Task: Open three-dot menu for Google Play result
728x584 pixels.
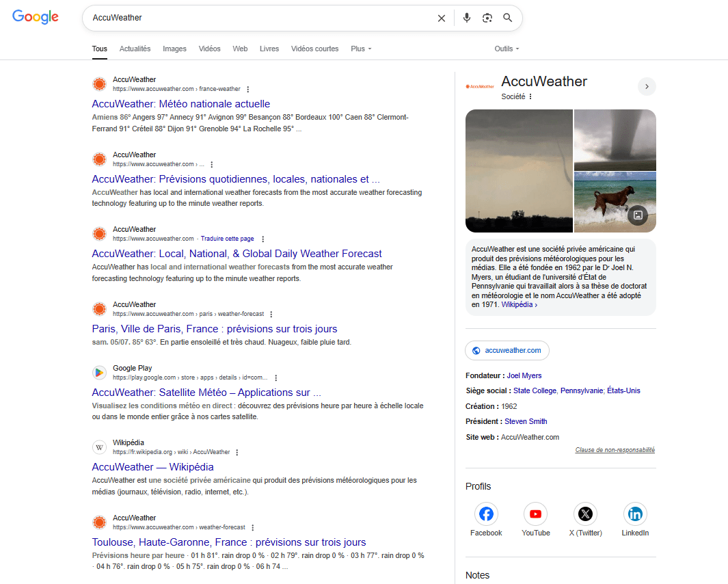Action: pyautogui.click(x=275, y=377)
